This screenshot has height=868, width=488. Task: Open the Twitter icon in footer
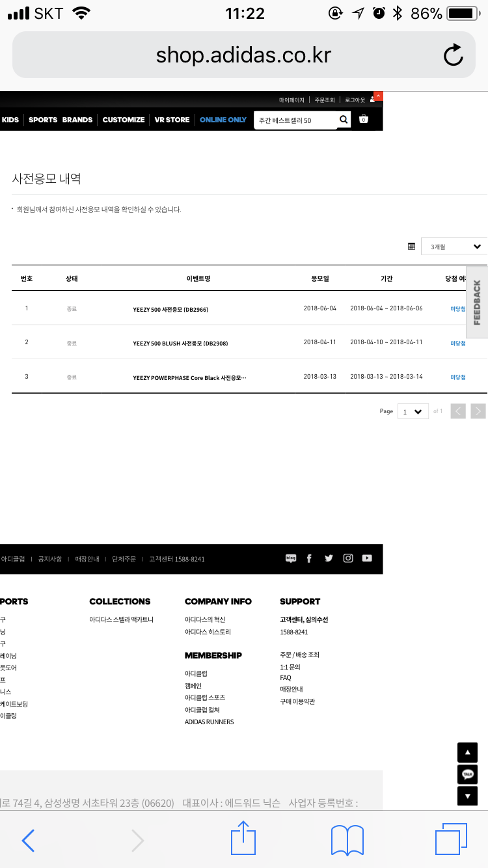(329, 558)
